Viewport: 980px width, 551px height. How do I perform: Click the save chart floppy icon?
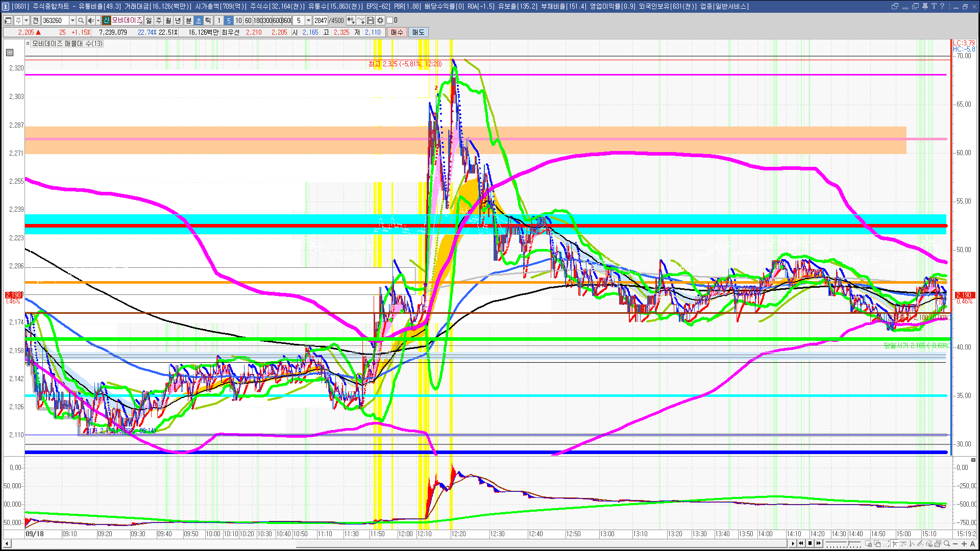coord(371,20)
